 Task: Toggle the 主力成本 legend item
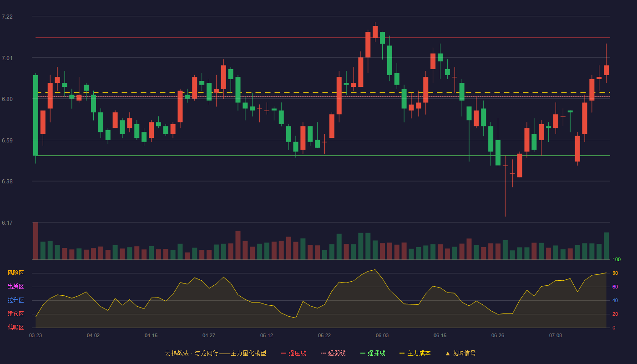pos(415,353)
